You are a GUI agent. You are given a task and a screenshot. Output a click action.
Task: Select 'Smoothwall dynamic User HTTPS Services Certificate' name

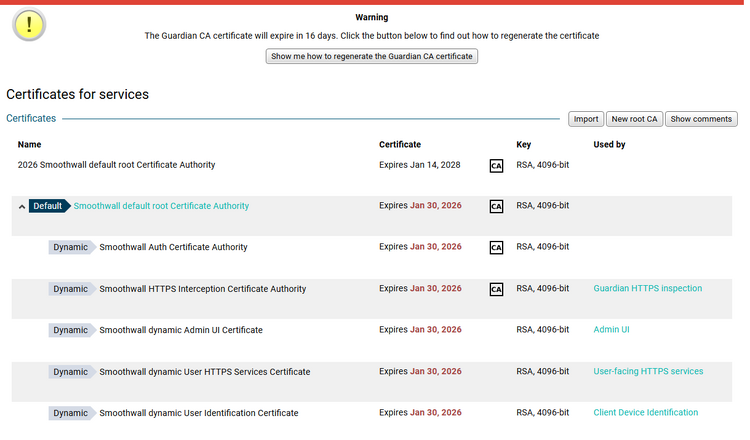(205, 372)
